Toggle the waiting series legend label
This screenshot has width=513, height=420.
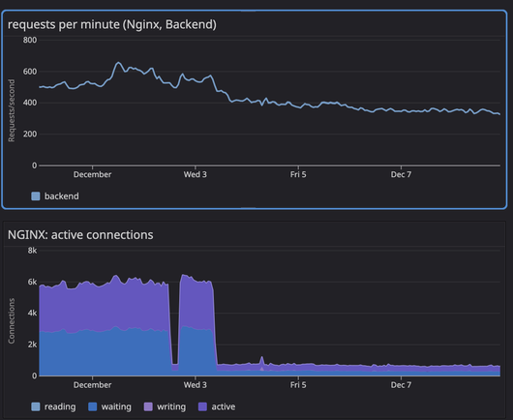tap(116, 406)
